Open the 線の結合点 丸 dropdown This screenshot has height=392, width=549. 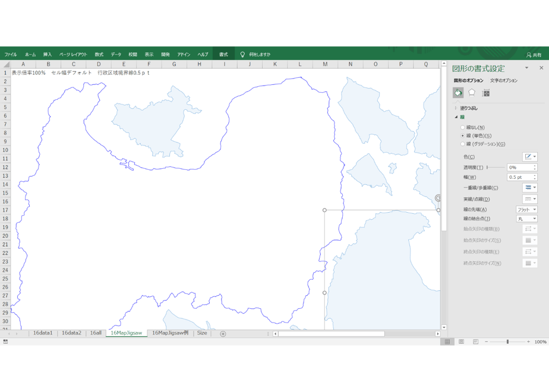(526, 219)
